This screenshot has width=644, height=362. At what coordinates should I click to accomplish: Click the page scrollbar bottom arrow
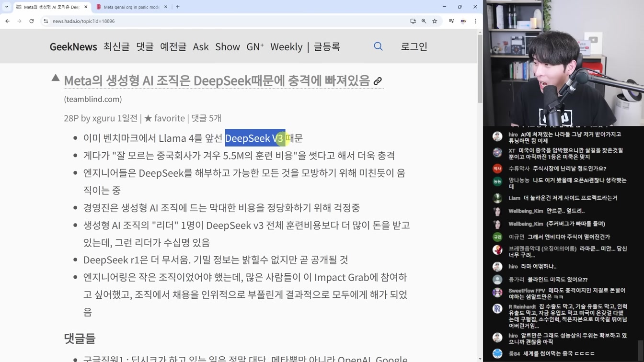[x=480, y=359]
